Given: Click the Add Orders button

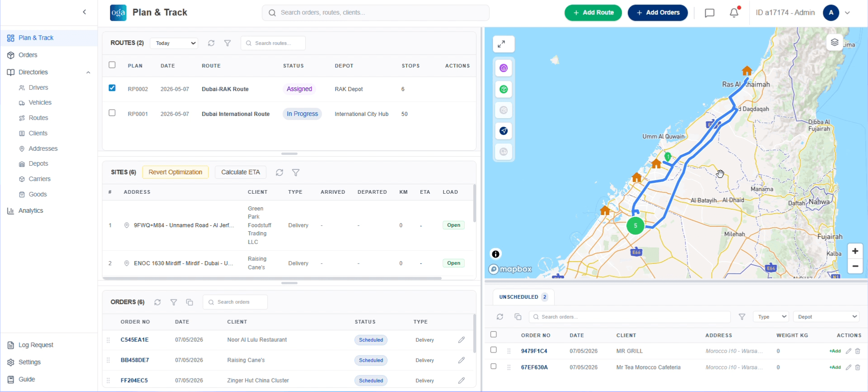Looking at the screenshot, I should [658, 13].
